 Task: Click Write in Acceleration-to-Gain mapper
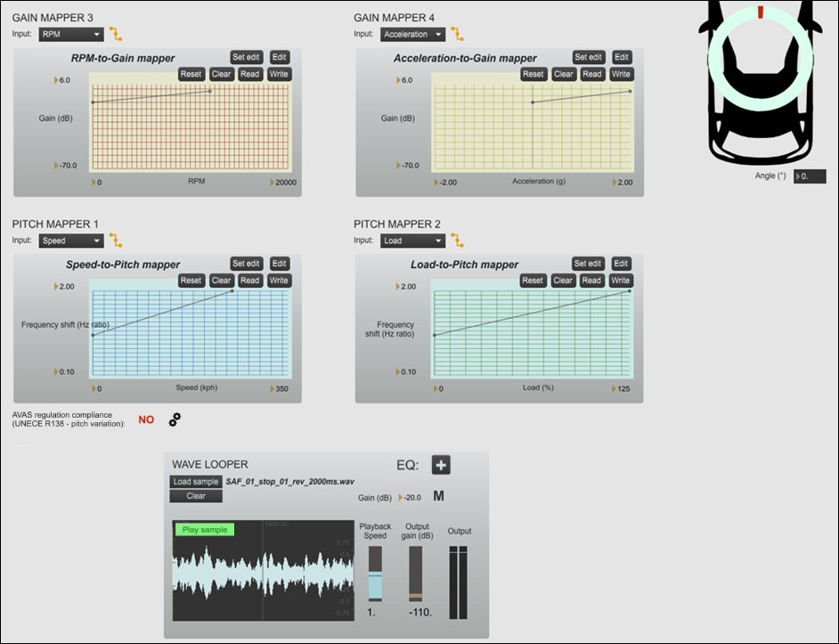[621, 75]
